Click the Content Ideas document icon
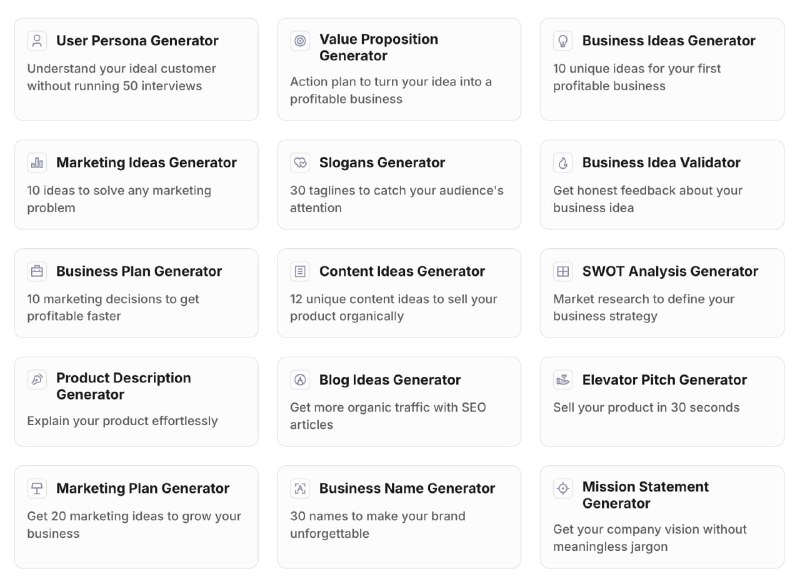Image resolution: width=800 pixels, height=579 pixels. click(x=300, y=271)
